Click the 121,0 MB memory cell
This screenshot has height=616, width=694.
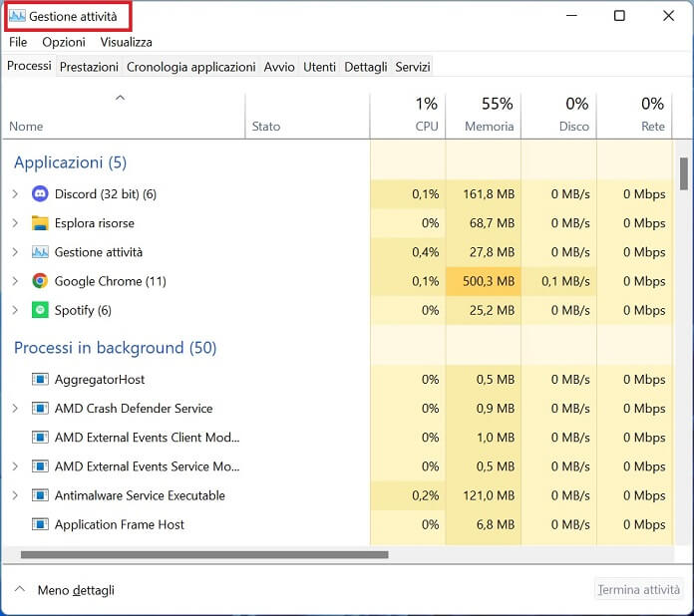point(484,495)
